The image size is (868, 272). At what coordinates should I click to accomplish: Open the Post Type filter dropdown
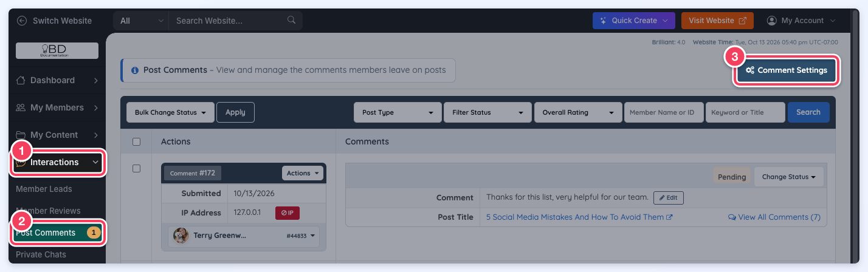pyautogui.click(x=398, y=112)
